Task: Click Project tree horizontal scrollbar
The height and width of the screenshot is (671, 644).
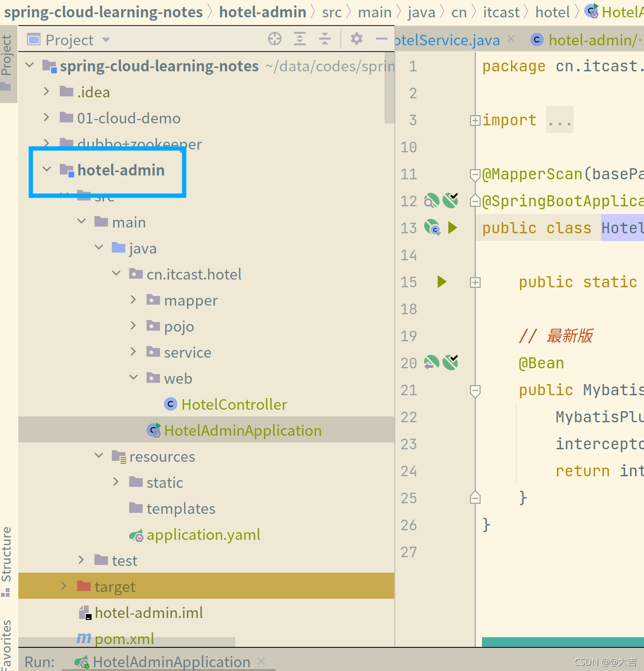Action: click(127, 642)
